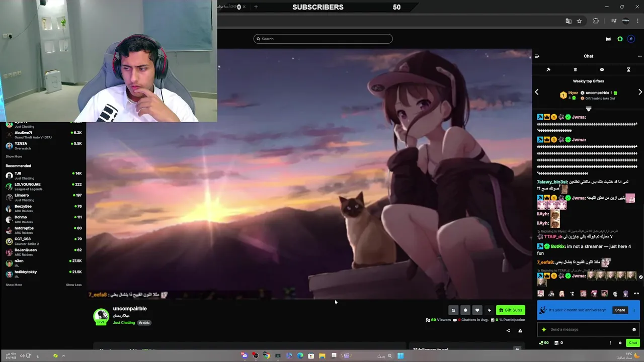Click the speech bubble icon in chat toolbar
The image size is (644, 362).
[x=602, y=70]
